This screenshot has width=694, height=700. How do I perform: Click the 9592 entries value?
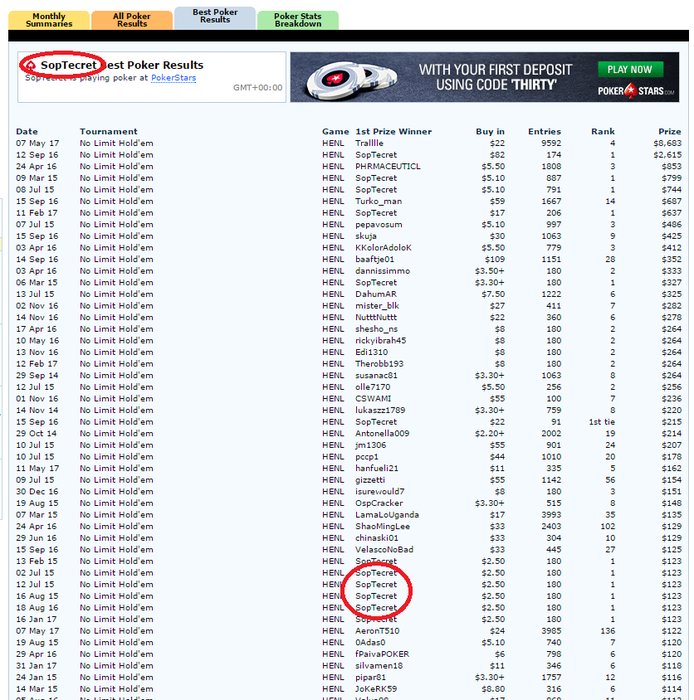pos(551,143)
